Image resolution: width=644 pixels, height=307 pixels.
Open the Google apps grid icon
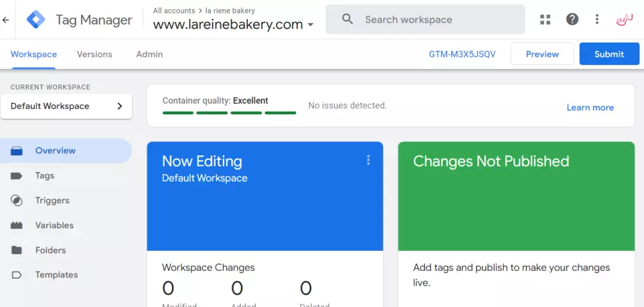click(x=545, y=19)
